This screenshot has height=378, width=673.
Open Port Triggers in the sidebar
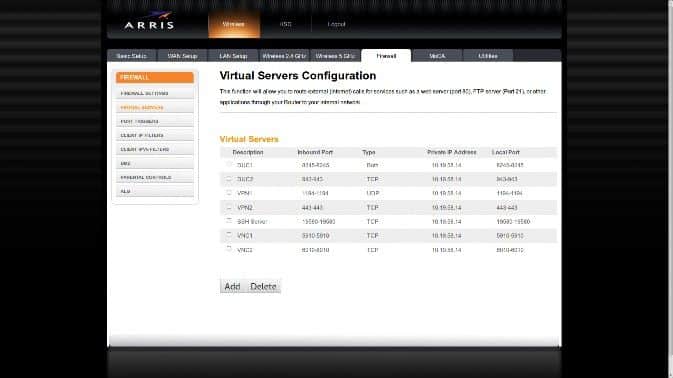155,121
